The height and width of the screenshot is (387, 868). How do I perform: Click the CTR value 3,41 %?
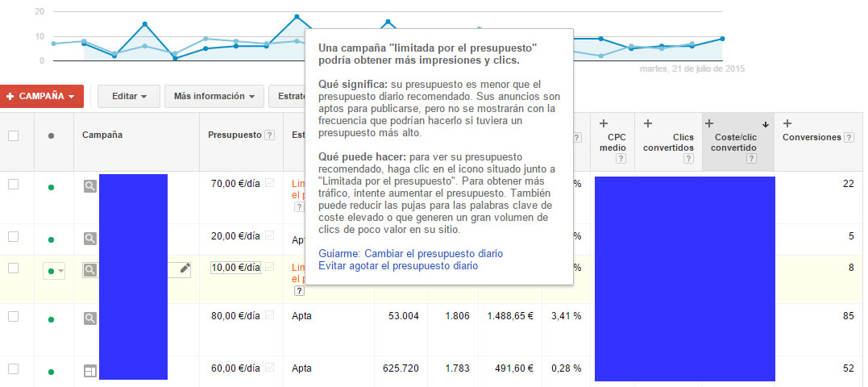(x=567, y=316)
